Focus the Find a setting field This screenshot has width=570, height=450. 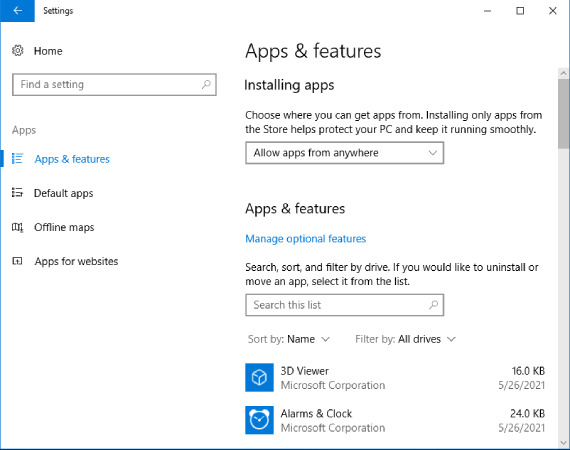tap(114, 85)
